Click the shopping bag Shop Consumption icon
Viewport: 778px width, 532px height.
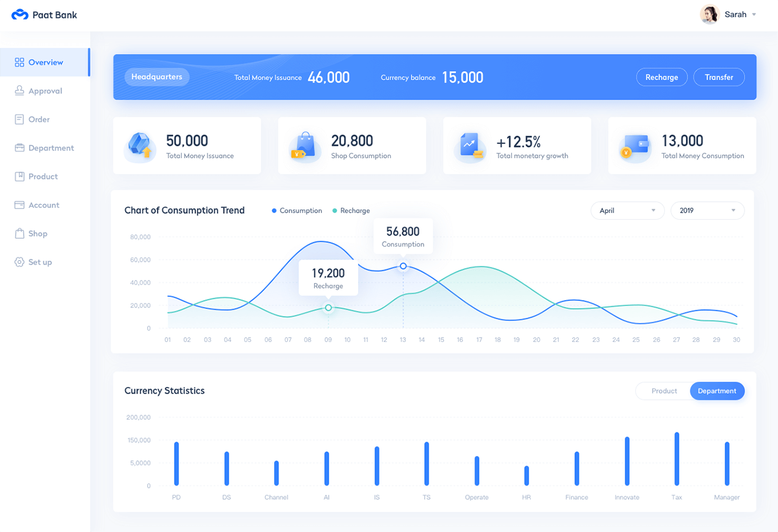pos(305,147)
